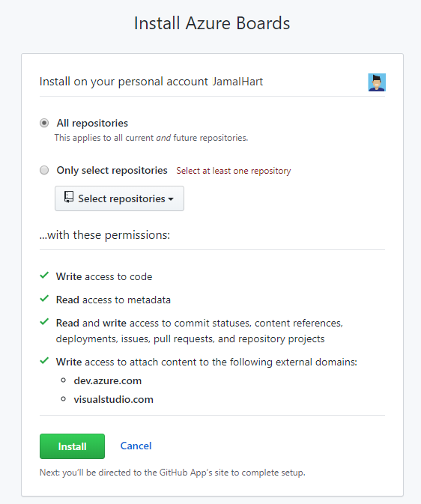Open the Select repositories dropdown
Viewport: 421px width, 504px height.
(x=119, y=198)
